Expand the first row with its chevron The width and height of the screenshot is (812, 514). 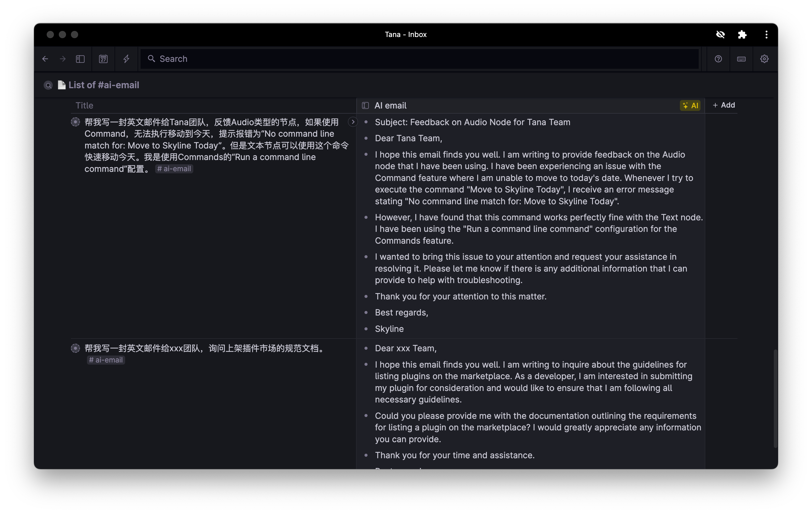point(353,122)
